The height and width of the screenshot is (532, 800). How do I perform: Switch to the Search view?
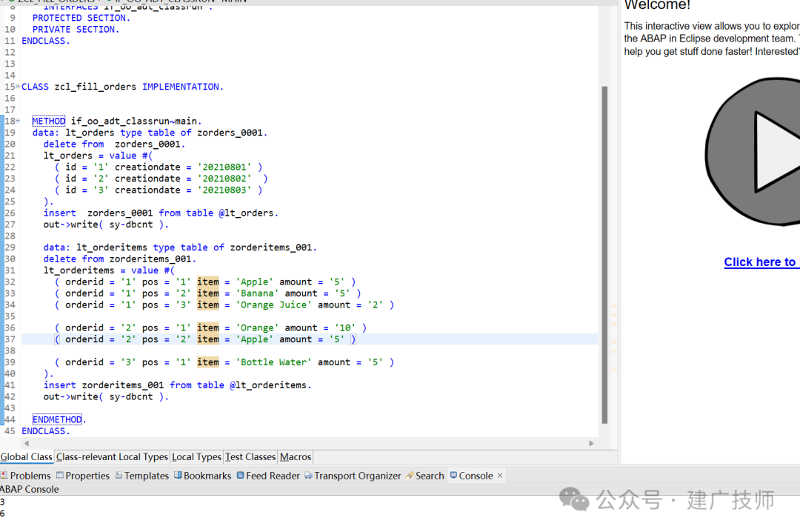click(425, 476)
